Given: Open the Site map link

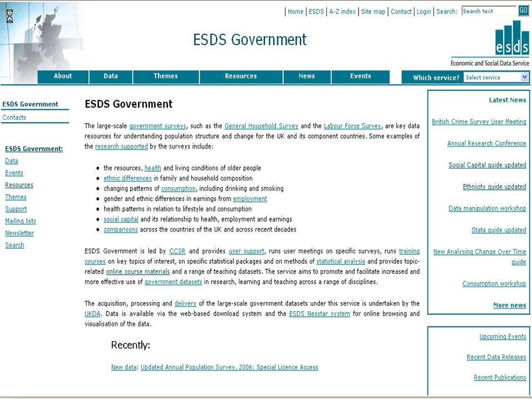Looking at the screenshot, I should (x=373, y=12).
